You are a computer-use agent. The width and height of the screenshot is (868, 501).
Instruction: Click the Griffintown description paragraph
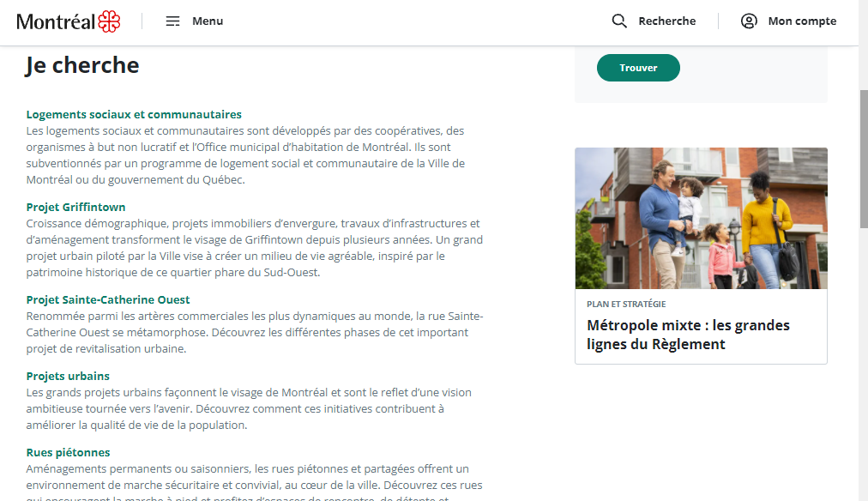point(255,248)
